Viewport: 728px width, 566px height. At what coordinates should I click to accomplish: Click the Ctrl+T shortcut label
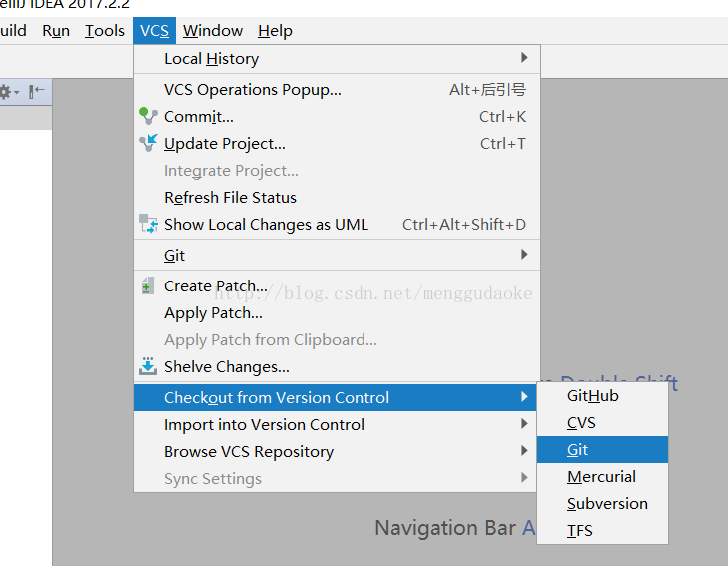pos(503,144)
